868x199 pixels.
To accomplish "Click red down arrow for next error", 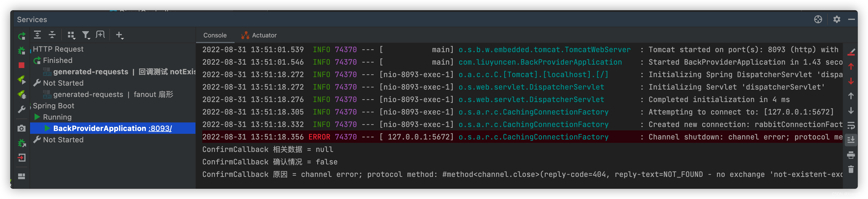I will pyautogui.click(x=851, y=81).
